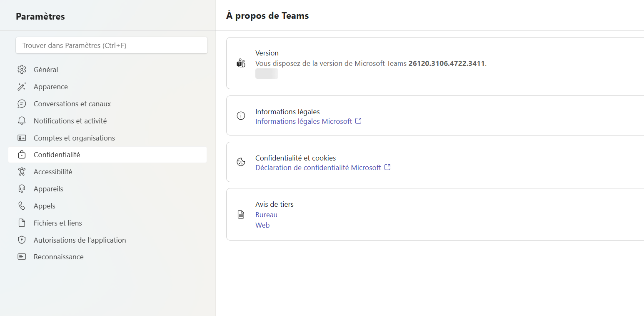The height and width of the screenshot is (316, 644).
Task: Switch to Comptes et organisations
Action: (x=107, y=138)
